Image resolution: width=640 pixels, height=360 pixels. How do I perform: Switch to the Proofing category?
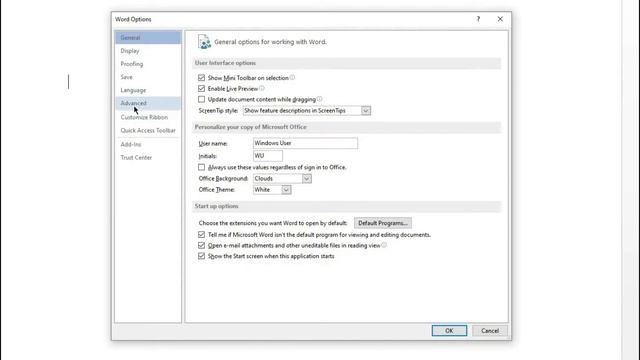[x=148, y=64]
